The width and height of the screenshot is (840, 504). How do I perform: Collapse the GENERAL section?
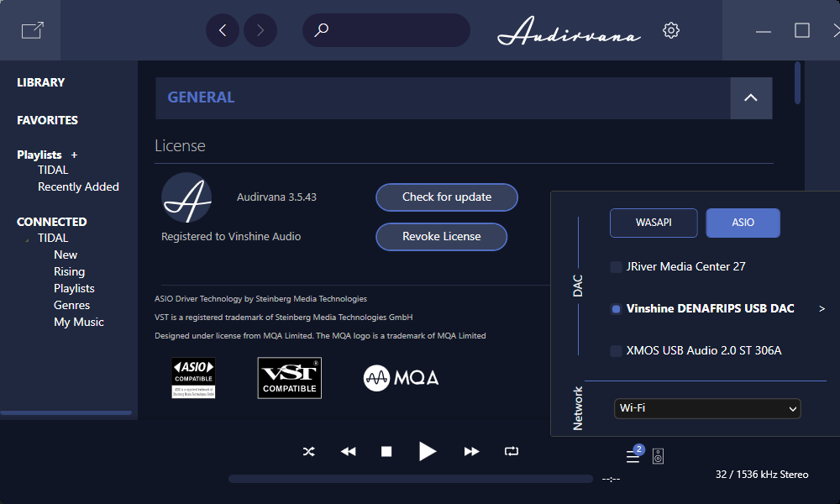click(751, 98)
